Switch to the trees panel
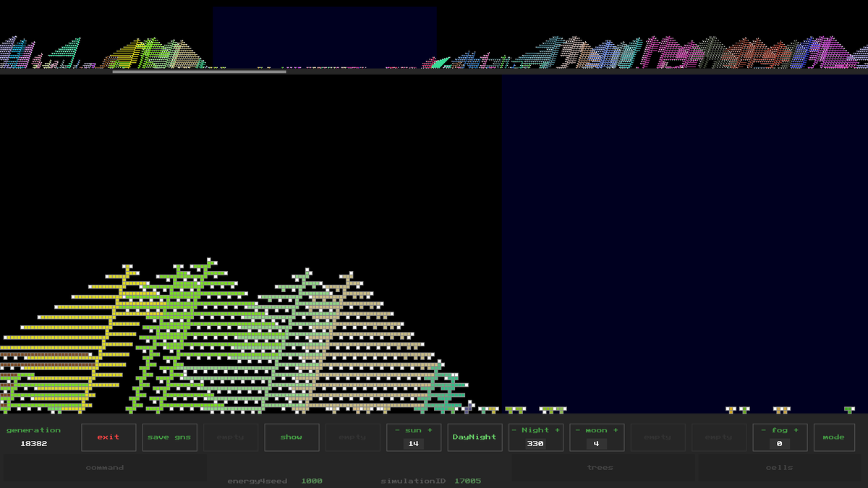This screenshot has width=868, height=488. point(600,468)
